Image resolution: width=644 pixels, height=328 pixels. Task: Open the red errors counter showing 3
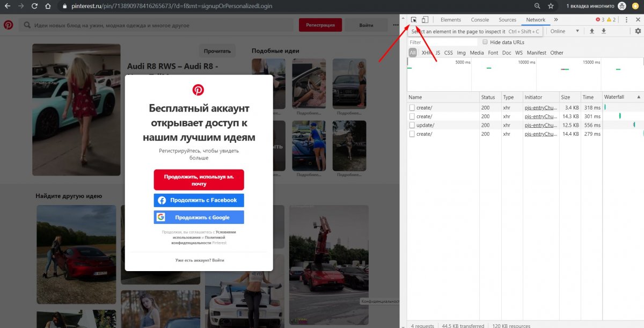click(600, 20)
